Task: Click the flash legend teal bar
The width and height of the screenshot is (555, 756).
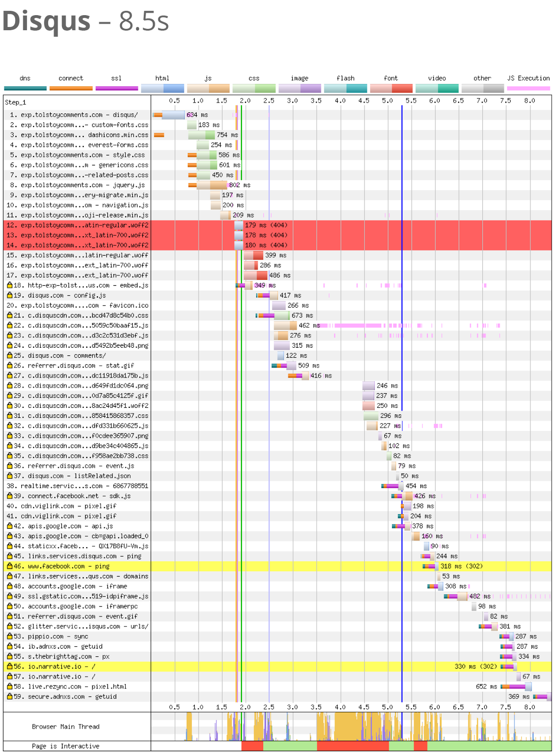Action: (346, 88)
